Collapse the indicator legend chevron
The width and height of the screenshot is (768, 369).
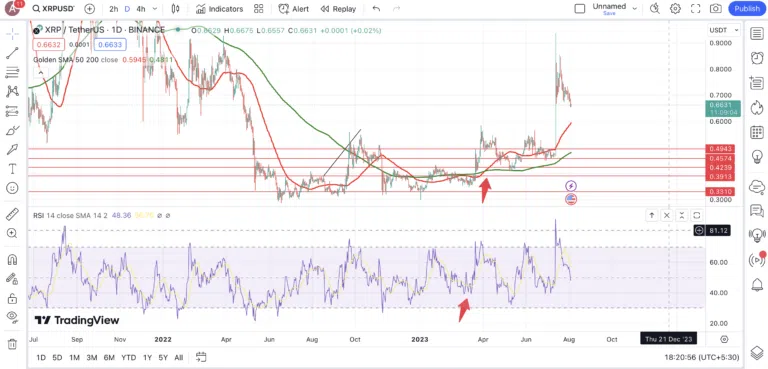[x=41, y=73]
